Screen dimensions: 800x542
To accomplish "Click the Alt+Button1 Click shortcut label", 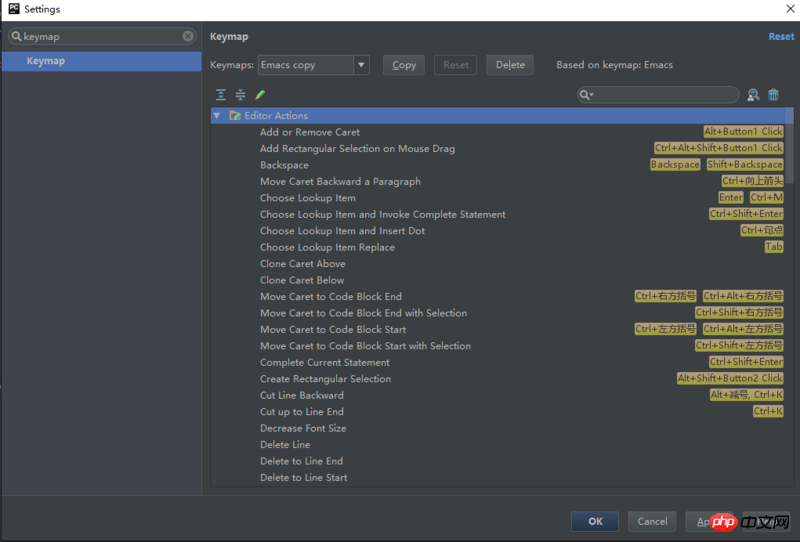I will coord(743,132).
